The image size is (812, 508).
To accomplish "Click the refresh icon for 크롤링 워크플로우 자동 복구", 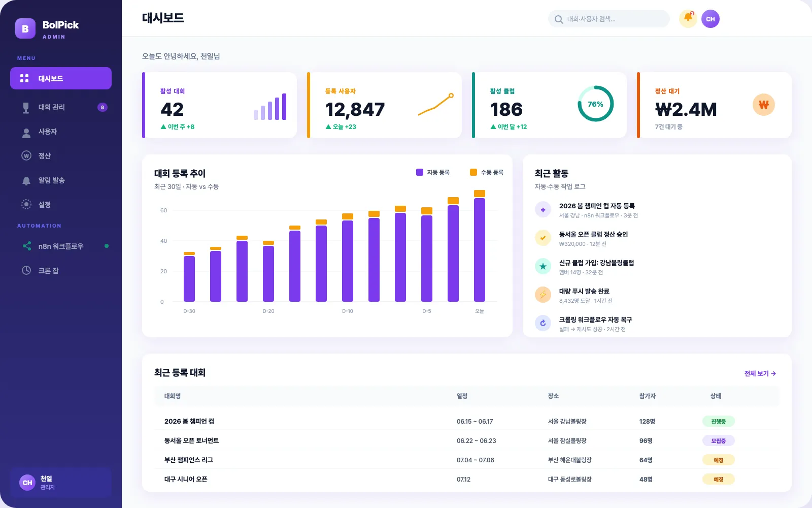I will pyautogui.click(x=543, y=323).
